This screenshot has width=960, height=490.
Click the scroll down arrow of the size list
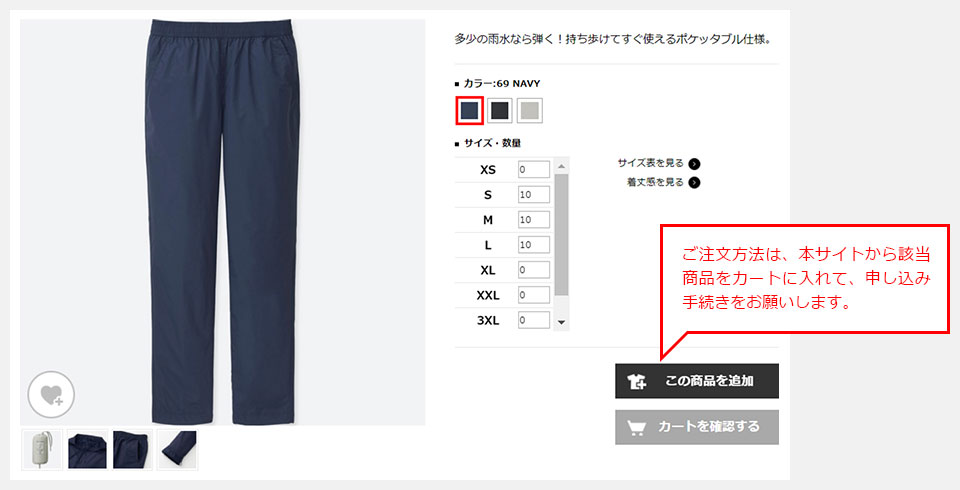point(561,322)
